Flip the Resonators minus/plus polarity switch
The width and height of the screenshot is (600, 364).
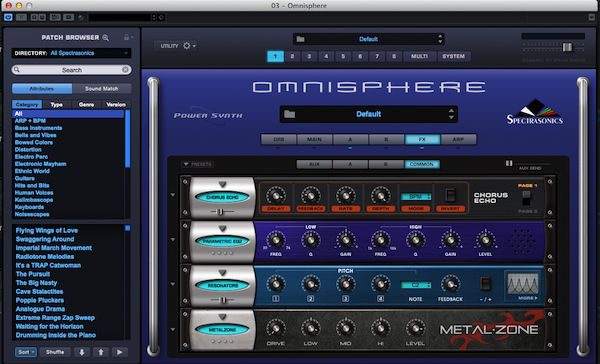coord(485,284)
